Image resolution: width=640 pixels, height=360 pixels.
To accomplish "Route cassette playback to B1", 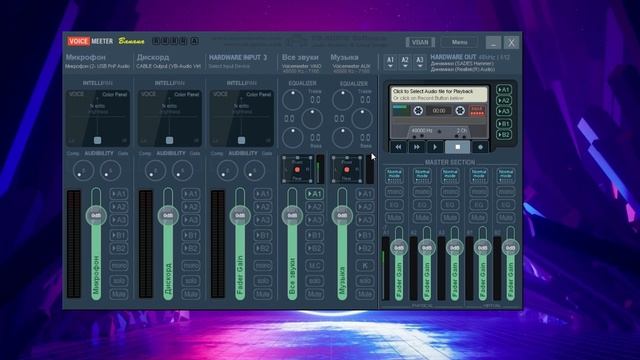I will pyautogui.click(x=504, y=124).
